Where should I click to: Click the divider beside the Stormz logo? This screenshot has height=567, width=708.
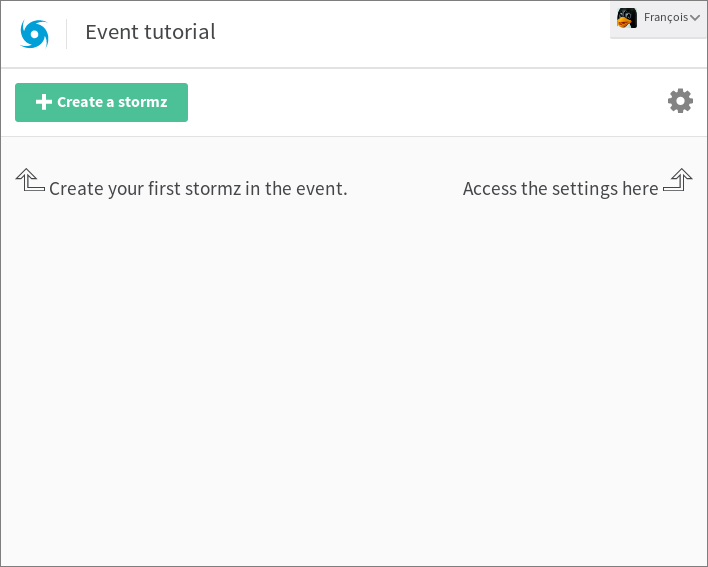point(66,34)
